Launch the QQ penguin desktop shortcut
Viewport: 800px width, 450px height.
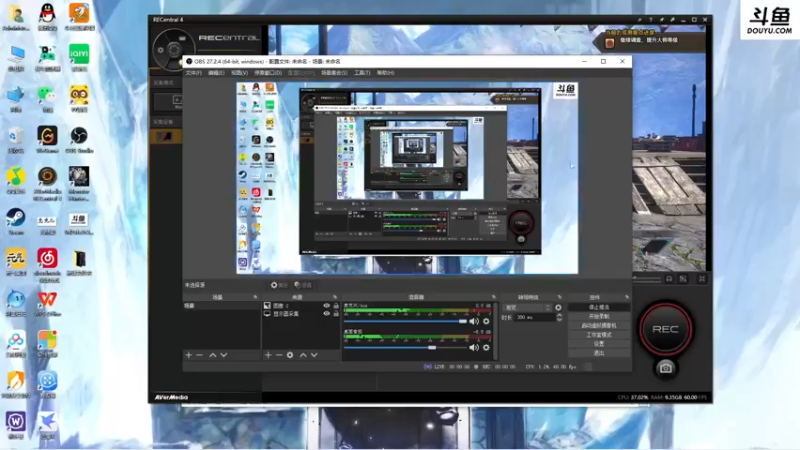pos(47,17)
